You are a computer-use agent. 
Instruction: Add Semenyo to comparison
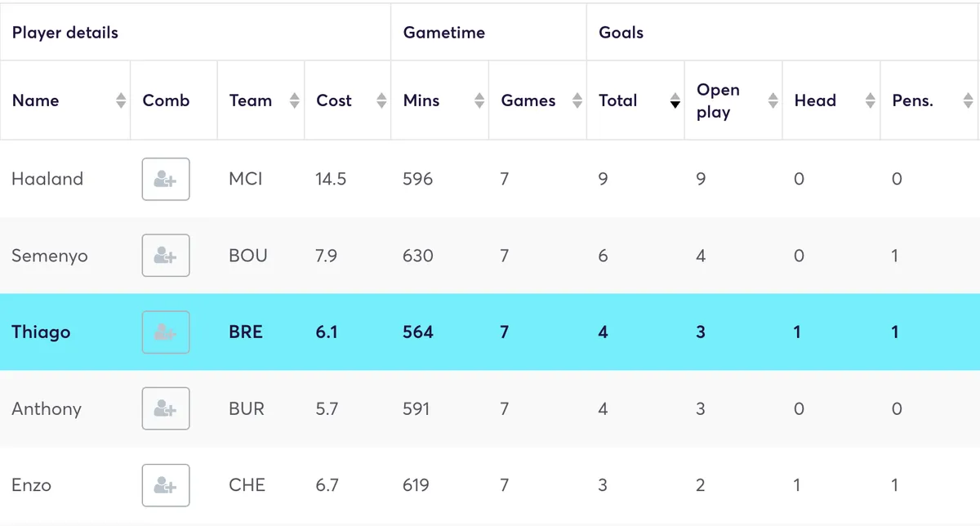166,256
